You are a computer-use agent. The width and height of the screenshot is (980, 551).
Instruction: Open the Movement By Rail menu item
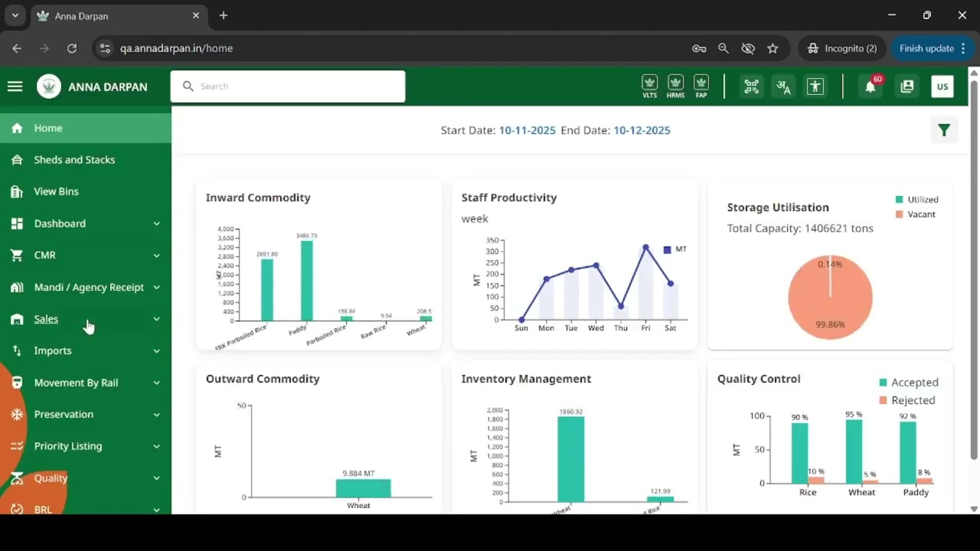pyautogui.click(x=86, y=383)
